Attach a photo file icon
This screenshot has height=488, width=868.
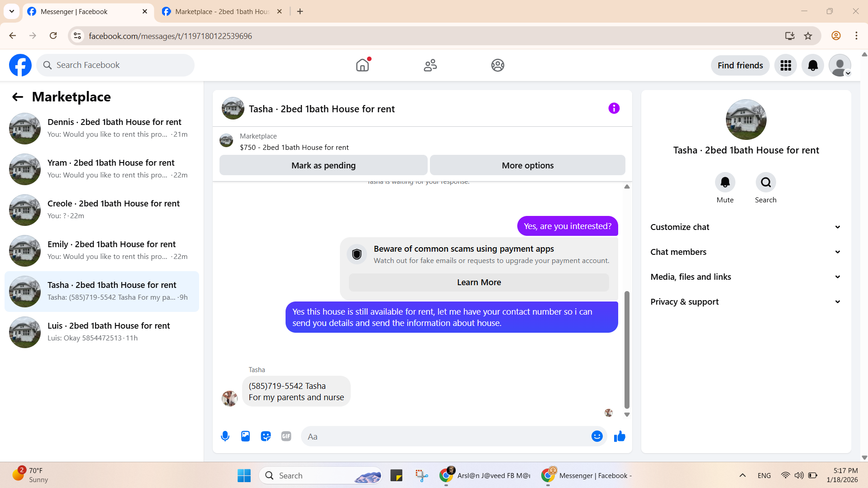pyautogui.click(x=245, y=436)
